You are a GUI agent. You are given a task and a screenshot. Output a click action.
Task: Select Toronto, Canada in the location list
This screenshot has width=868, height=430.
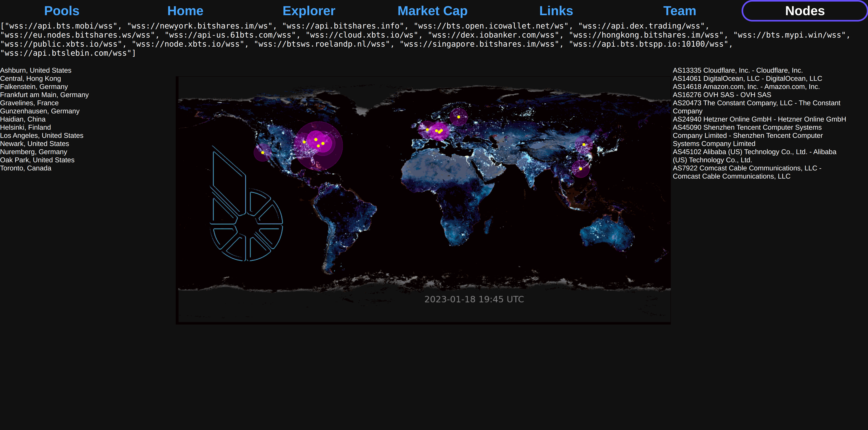[x=26, y=168]
